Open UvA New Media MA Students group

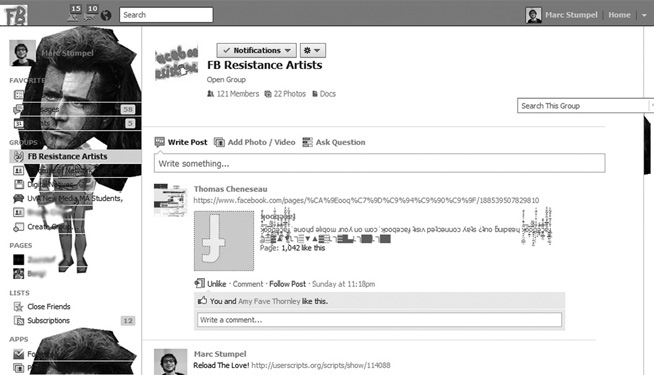tap(75, 199)
